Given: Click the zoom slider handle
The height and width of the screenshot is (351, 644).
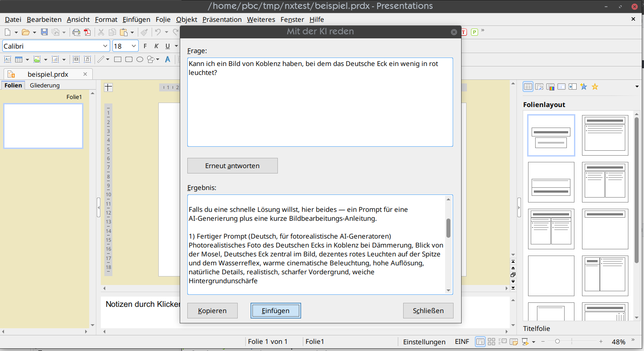Looking at the screenshot, I should pyautogui.click(x=557, y=342).
